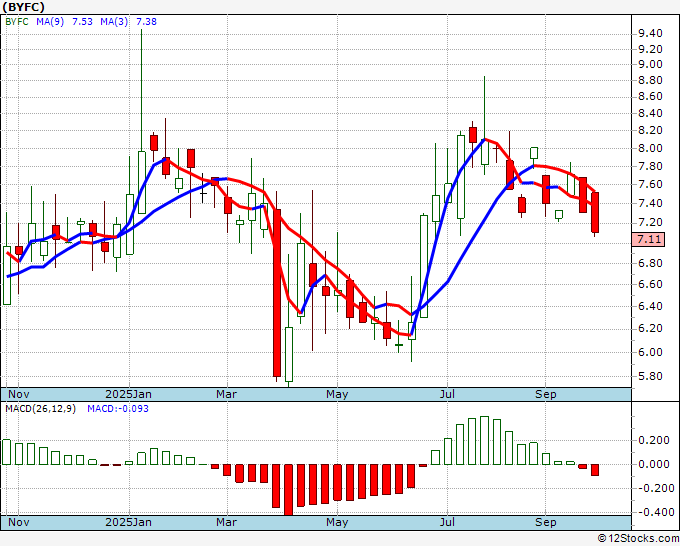Image resolution: width=680 pixels, height=546 pixels.
Task: Click the tallest green MACD bar
Action: tap(484, 441)
